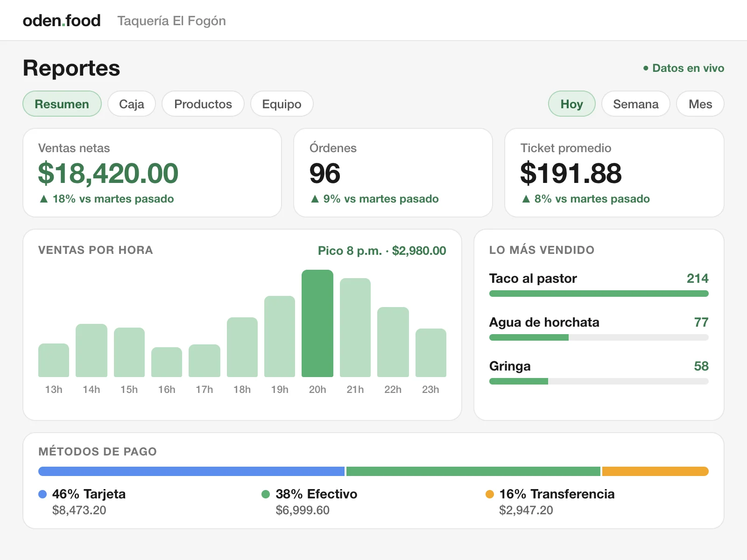Click the 21h bar in chart
This screenshot has height=560, width=747.
click(355, 328)
